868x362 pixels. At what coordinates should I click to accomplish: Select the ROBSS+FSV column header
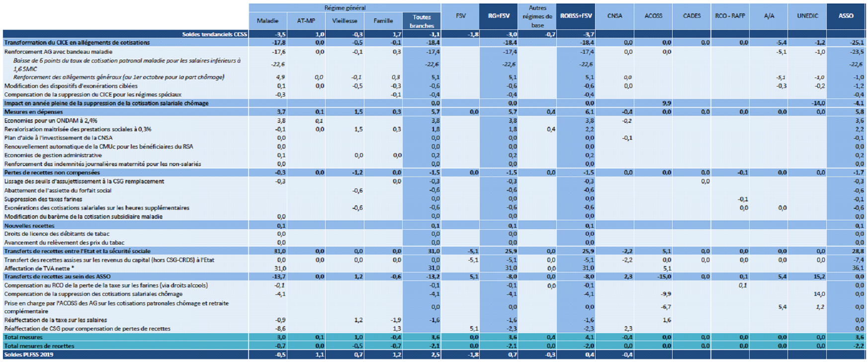576,16
